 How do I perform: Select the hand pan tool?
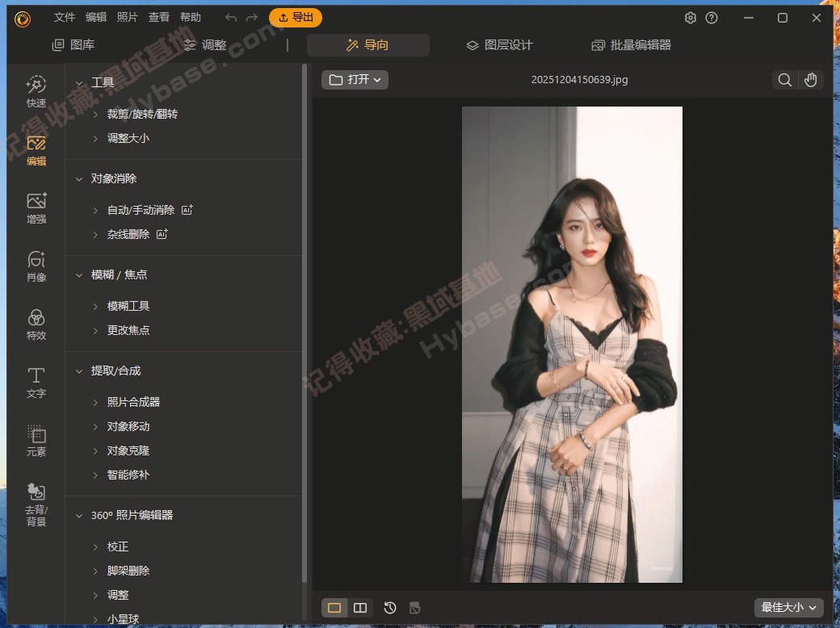(811, 80)
